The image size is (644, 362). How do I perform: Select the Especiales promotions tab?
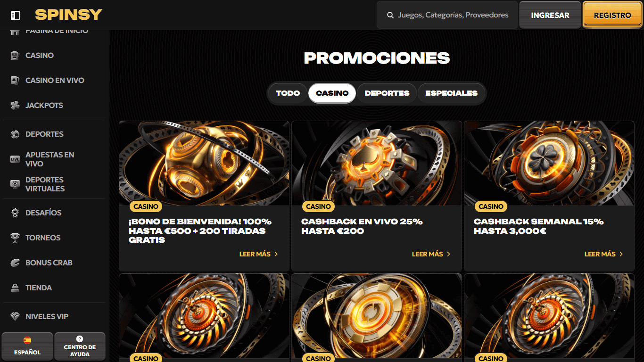451,93
